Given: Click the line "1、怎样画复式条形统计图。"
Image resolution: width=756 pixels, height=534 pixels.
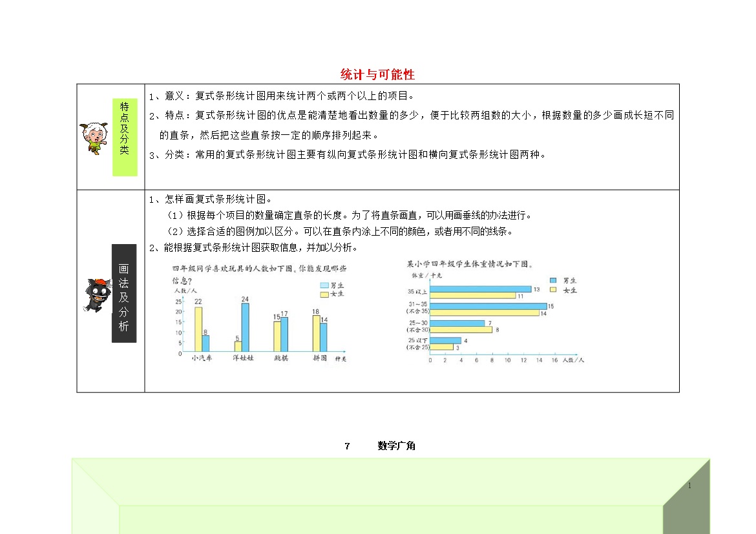Looking at the screenshot, I should click(211, 199).
